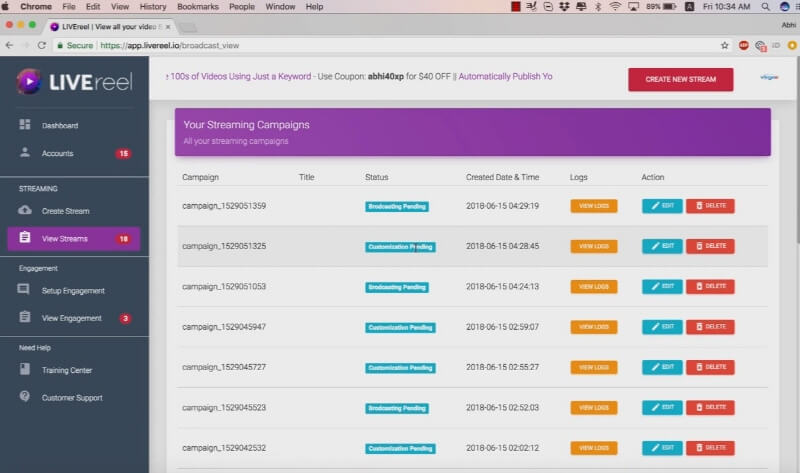View logs for campaign_1529045947
Viewport: 800px width, 473px height.
point(594,327)
